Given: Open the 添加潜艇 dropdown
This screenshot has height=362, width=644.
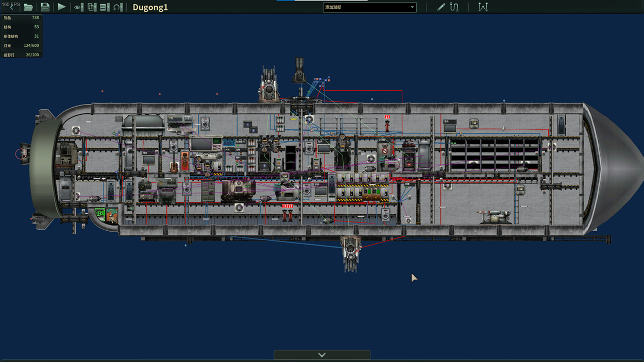Looking at the screenshot, I should tap(369, 7).
